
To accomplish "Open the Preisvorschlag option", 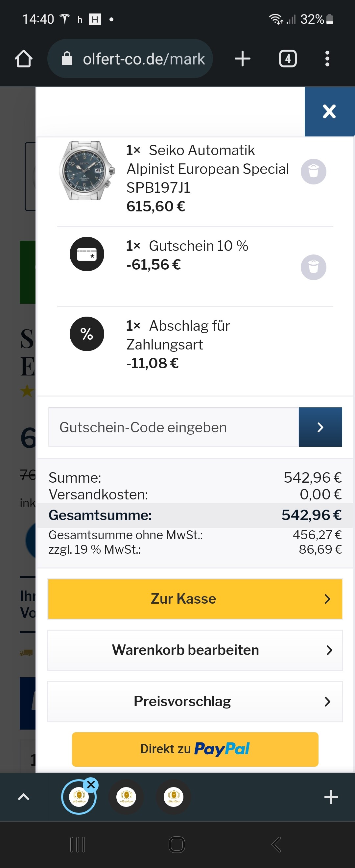I will click(x=195, y=701).
